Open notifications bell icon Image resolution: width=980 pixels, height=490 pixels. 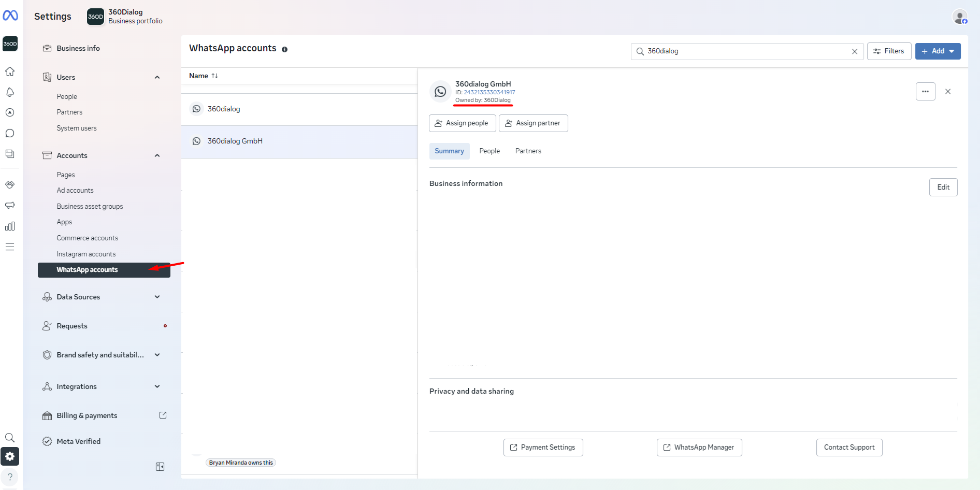pos(10,92)
